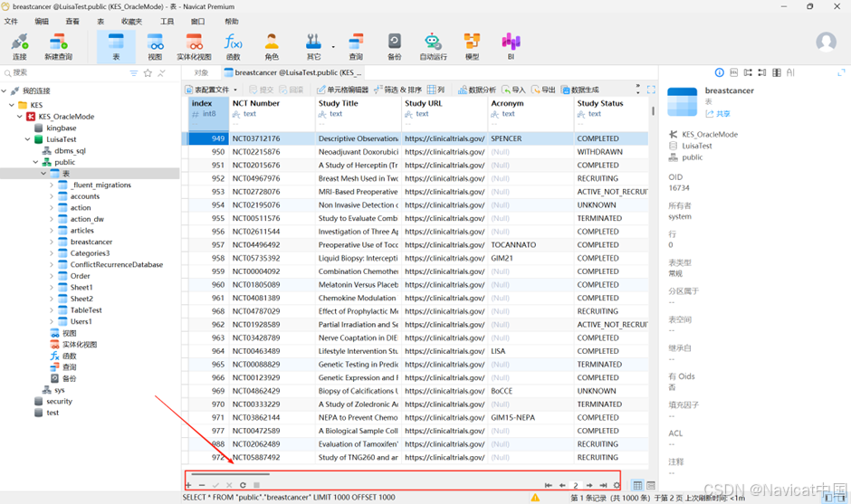Go to the next page
This screenshot has width=851, height=504.
[589, 485]
